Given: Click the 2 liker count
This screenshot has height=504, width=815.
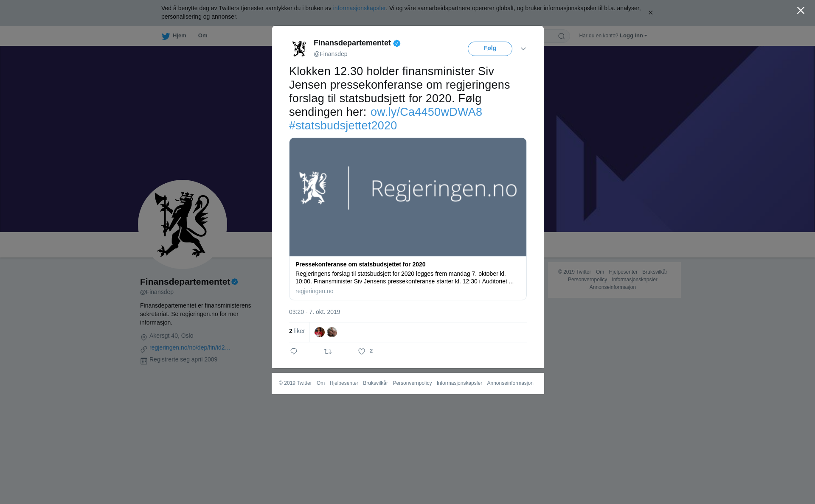Looking at the screenshot, I should click(297, 331).
